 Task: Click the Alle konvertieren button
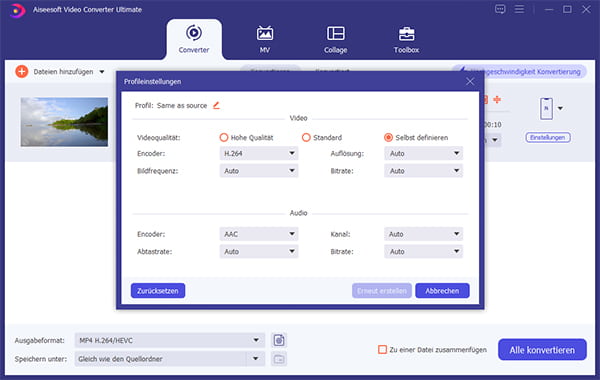coord(542,349)
